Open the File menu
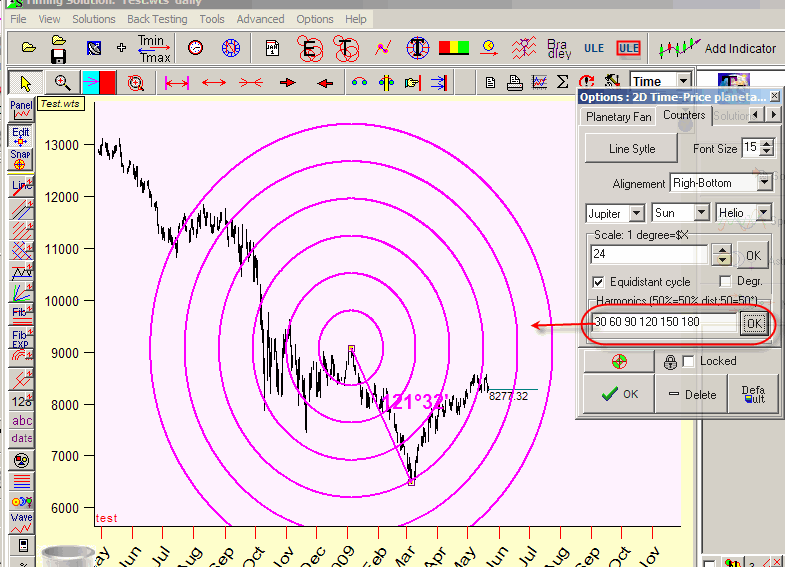785x567 pixels. [x=19, y=19]
